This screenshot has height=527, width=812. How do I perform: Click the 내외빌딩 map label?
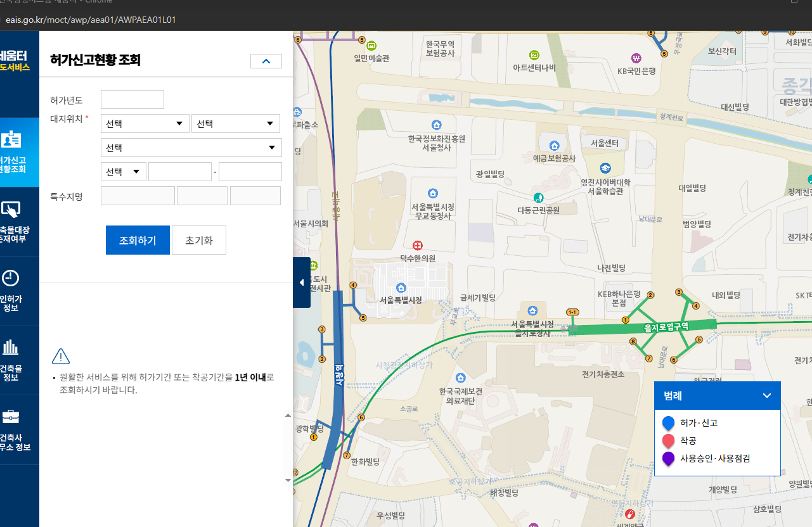[726, 295]
